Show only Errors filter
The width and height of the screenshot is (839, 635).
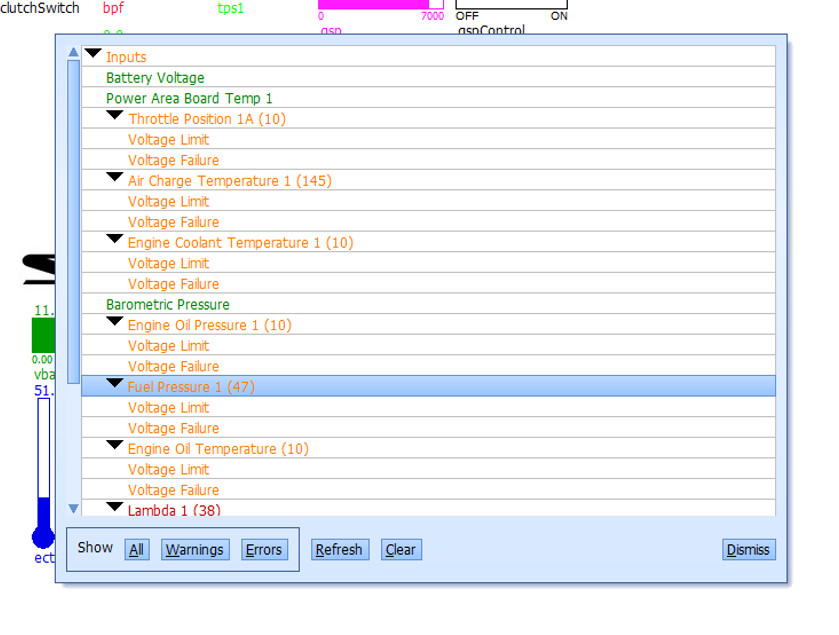tap(264, 549)
